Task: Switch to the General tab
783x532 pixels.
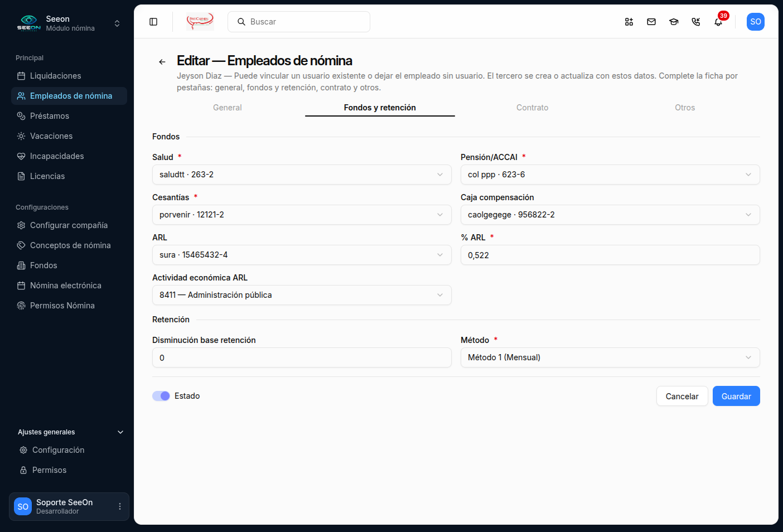Action: click(228, 108)
